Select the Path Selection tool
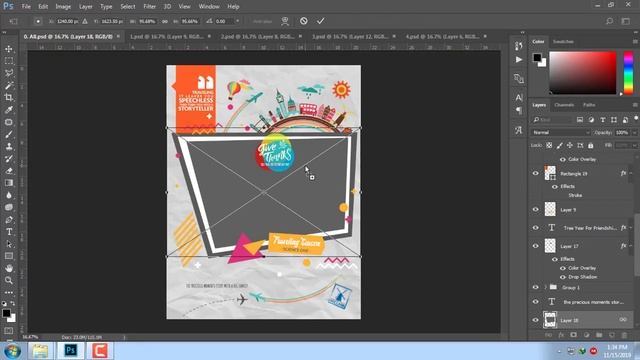The width and height of the screenshot is (640, 360). click(x=9, y=244)
